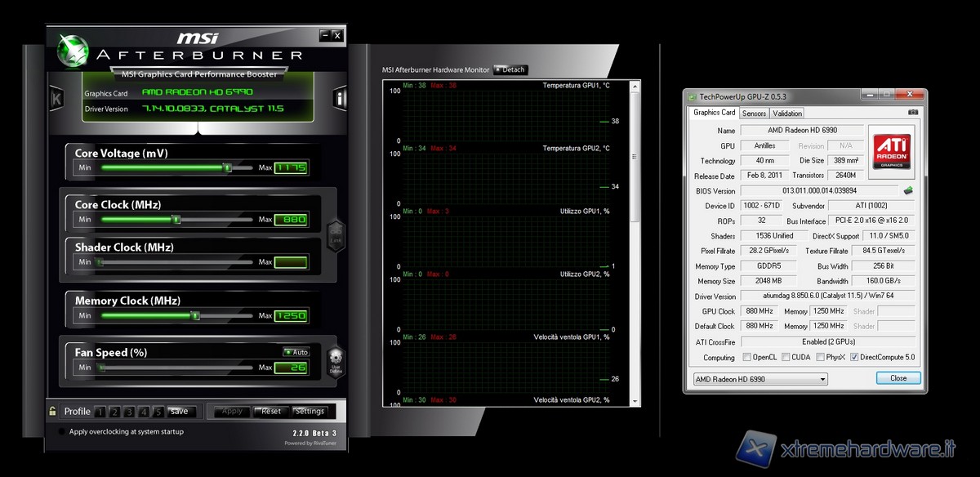Screen dimensions: 980x477
Task: Click the User Define fan gear icon
Action: tap(336, 360)
